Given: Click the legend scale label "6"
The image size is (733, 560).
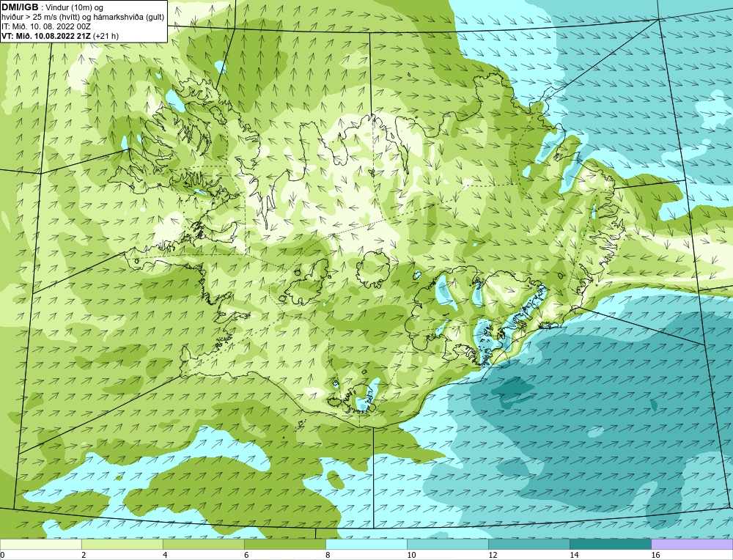Looking at the screenshot, I should (246, 555).
